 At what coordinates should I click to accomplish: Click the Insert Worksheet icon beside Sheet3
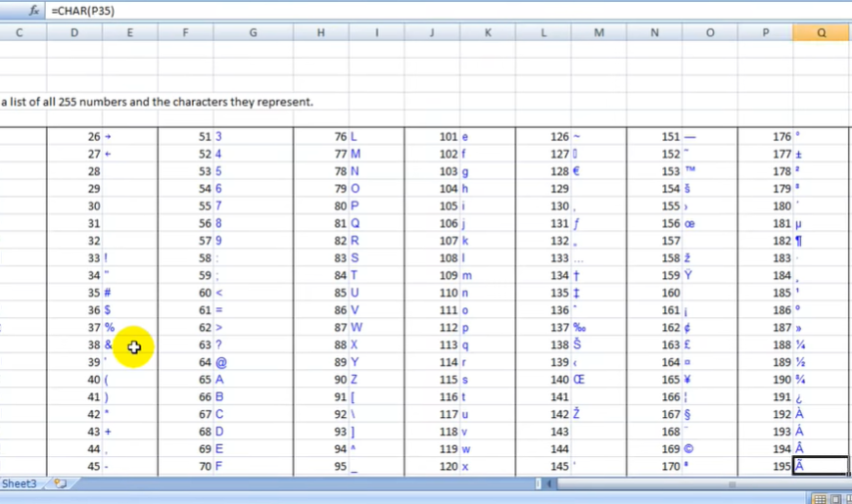[x=60, y=483]
